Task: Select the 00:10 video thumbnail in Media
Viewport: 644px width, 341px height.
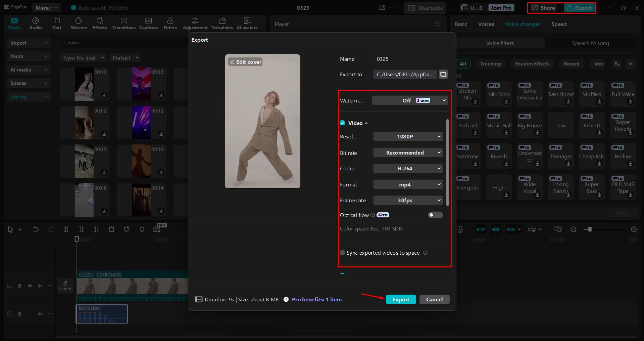Action: [x=84, y=84]
